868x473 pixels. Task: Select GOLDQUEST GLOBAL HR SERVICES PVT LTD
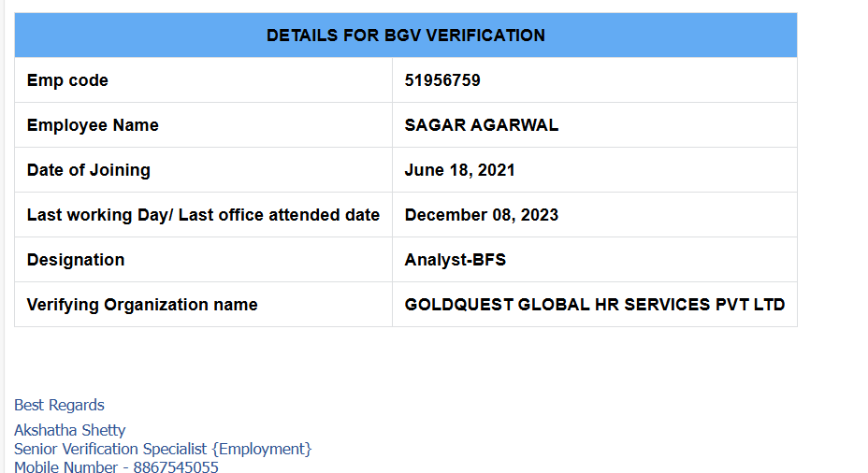coord(594,305)
